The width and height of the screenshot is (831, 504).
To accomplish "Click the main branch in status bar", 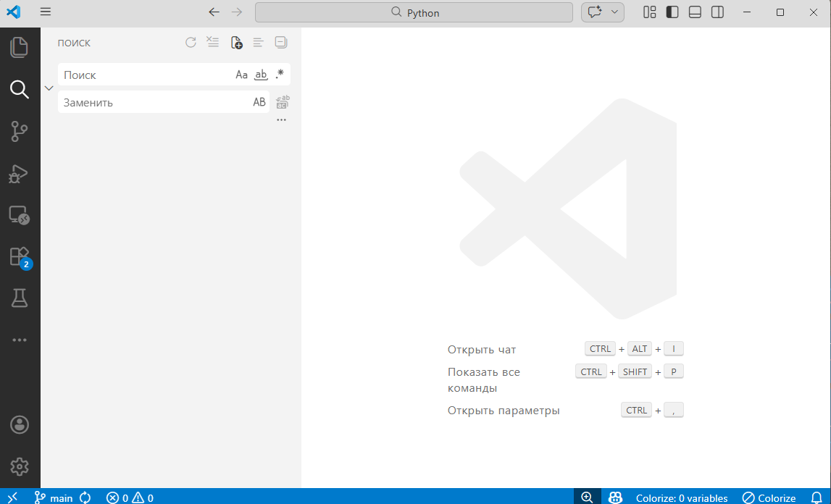I will pyautogui.click(x=54, y=498).
